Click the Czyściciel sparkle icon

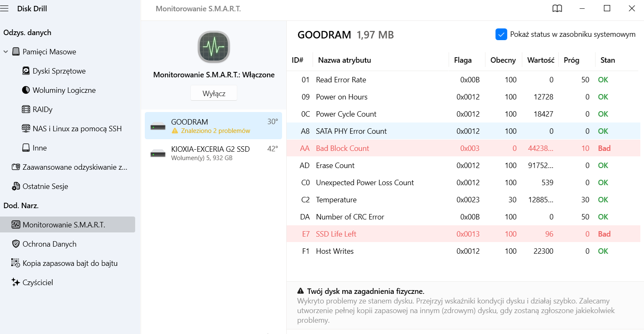pos(16,283)
